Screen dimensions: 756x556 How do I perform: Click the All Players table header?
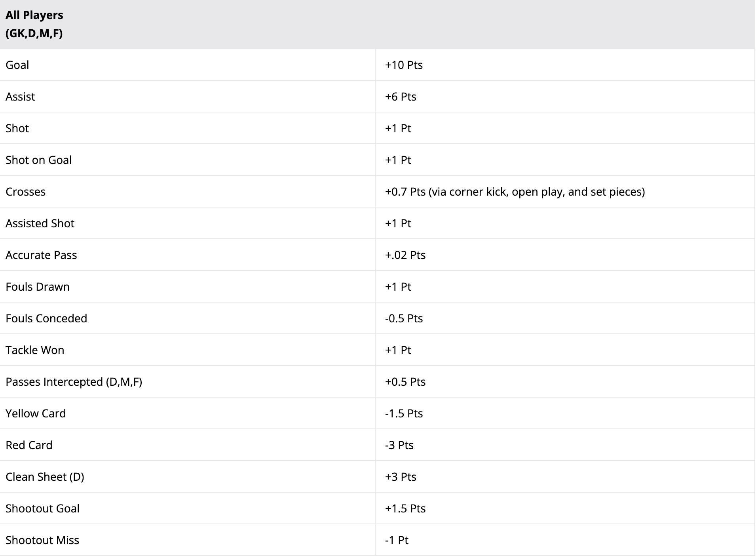34,24
